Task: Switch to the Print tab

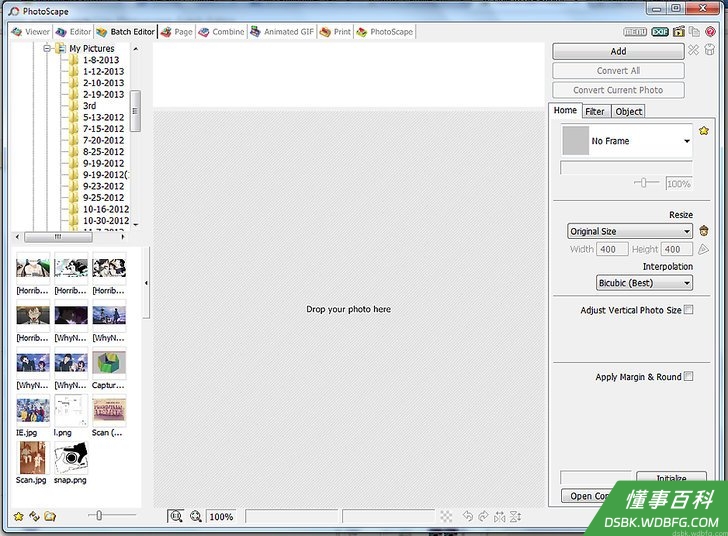Action: pyautogui.click(x=335, y=32)
